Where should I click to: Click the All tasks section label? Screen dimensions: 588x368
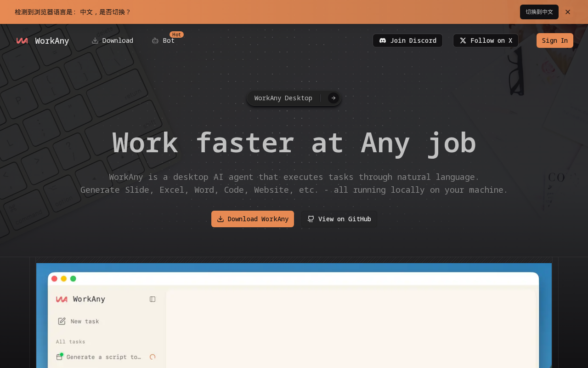(x=71, y=342)
